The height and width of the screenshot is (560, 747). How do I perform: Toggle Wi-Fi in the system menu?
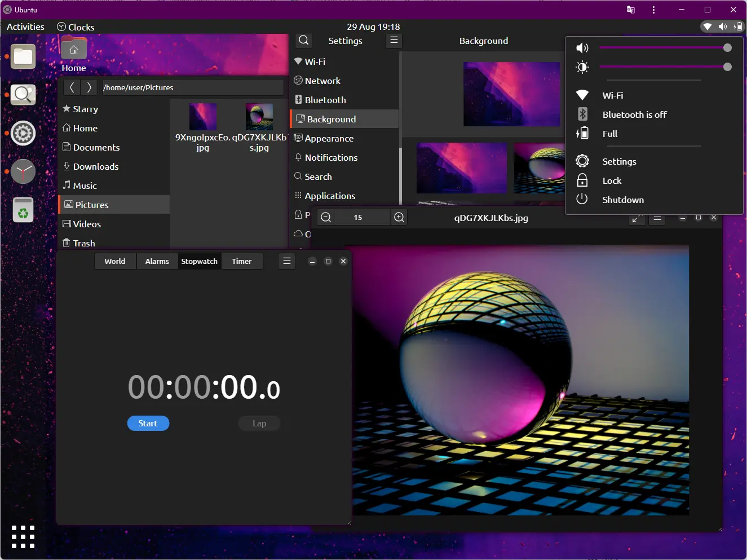pyautogui.click(x=612, y=95)
